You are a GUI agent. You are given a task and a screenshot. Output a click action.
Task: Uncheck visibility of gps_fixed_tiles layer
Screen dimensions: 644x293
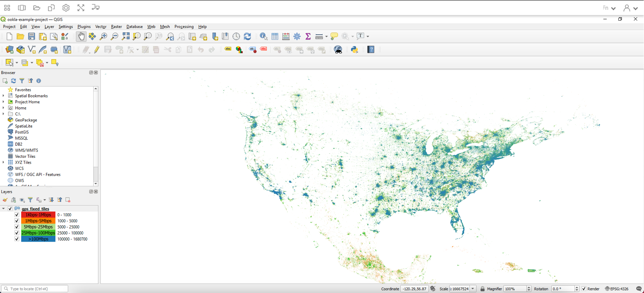tap(10, 209)
